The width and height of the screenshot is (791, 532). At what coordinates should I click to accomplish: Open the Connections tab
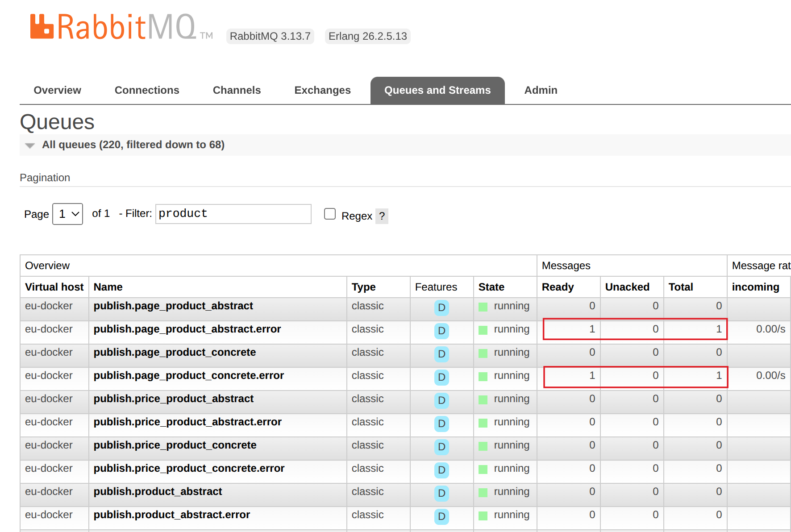147,90
